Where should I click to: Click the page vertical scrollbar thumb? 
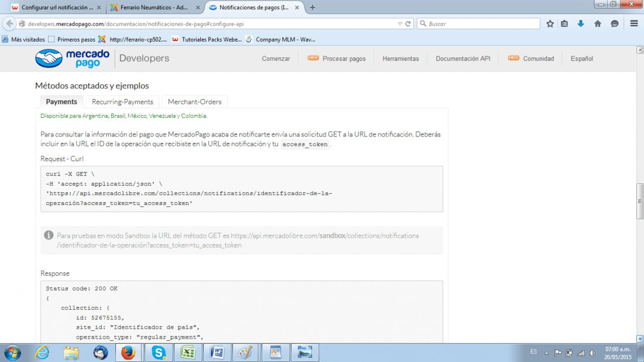639,202
